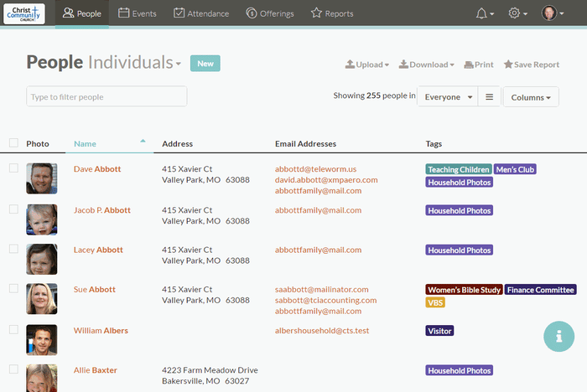Focus the filter people text field
Screen dimensions: 587x392
tap(106, 97)
